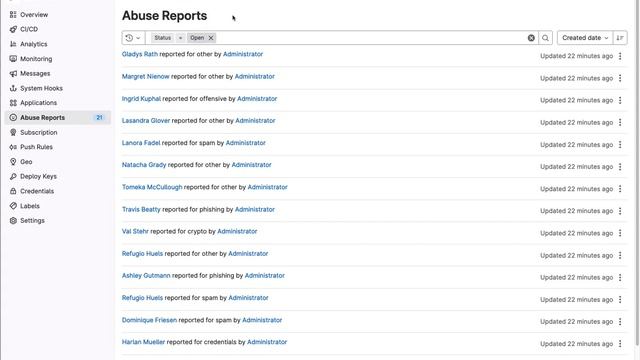Open actions menu for Margret Nienow report

[x=620, y=78]
